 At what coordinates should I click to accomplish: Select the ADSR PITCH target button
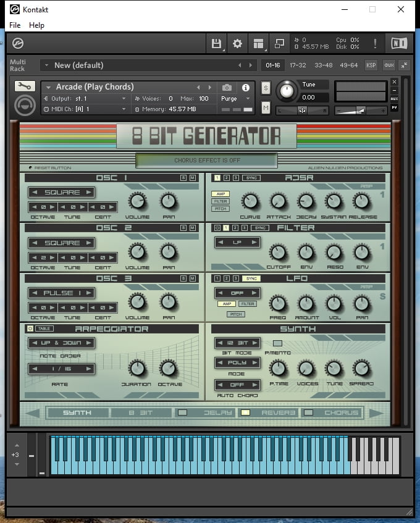pyautogui.click(x=220, y=209)
